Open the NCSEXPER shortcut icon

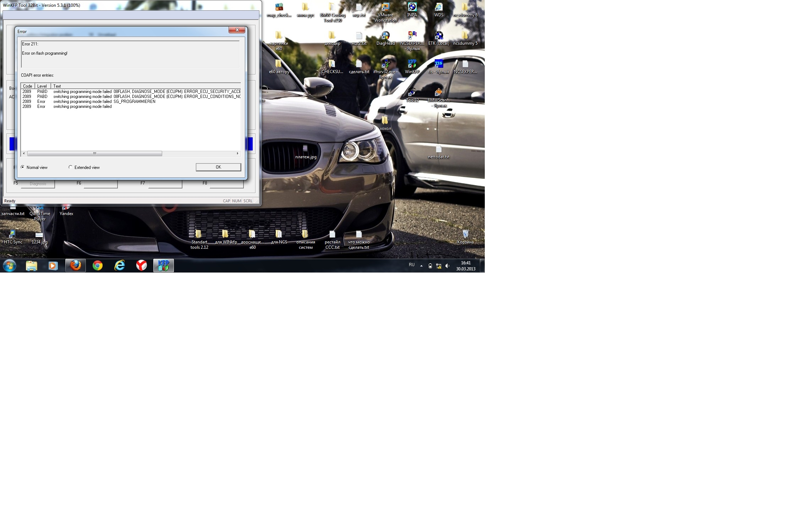(x=412, y=35)
